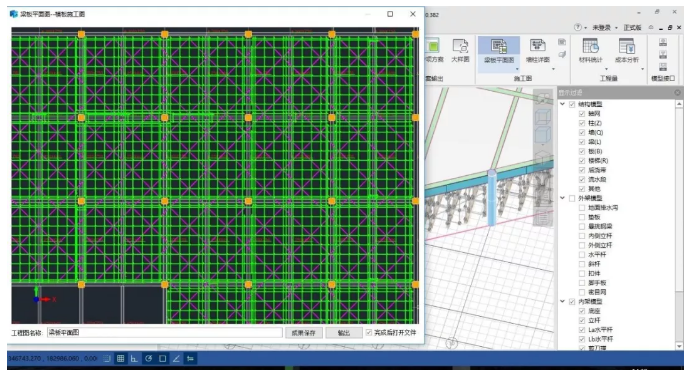The image size is (690, 378).
Task: Open the 墙柱详图 wall-column detail tool
Action: tap(537, 51)
